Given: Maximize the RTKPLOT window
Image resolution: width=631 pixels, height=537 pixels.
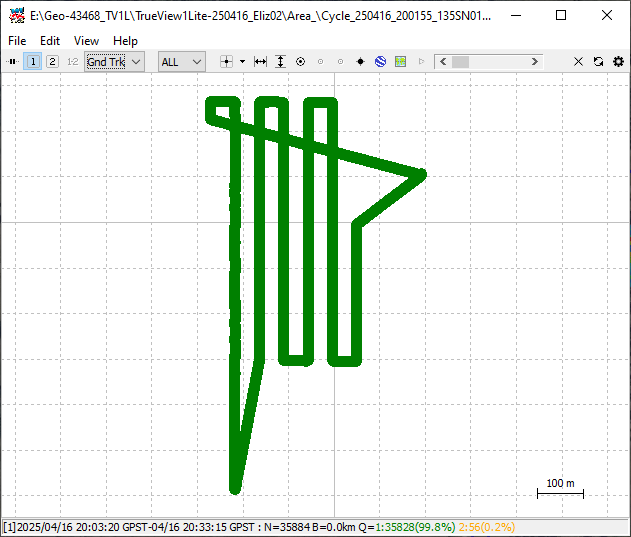Looking at the screenshot, I should (561, 16).
